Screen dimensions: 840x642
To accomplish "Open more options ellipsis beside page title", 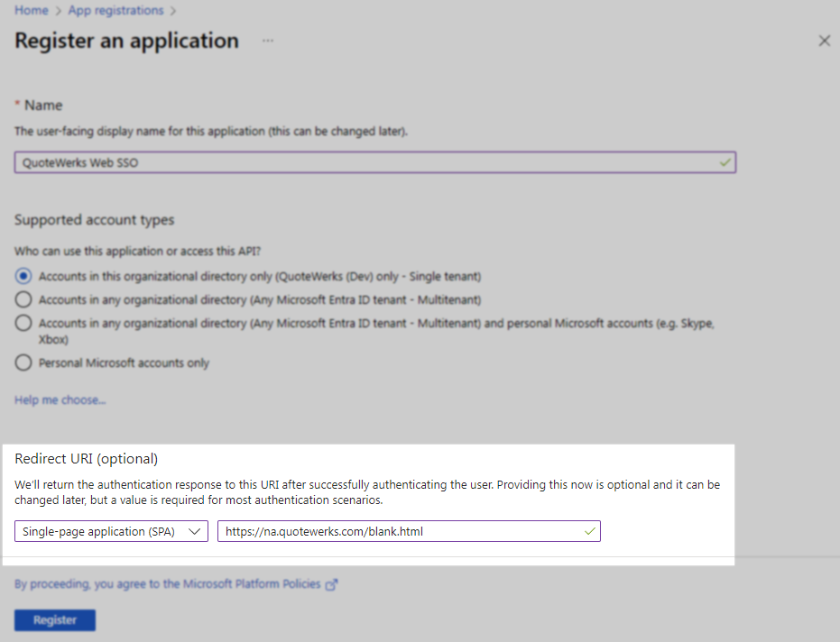I will [x=267, y=41].
